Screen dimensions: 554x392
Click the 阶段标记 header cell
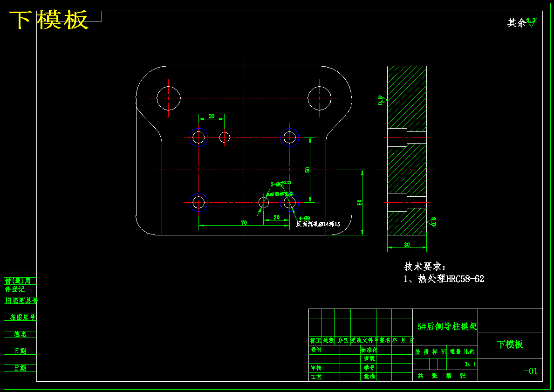(x=431, y=352)
